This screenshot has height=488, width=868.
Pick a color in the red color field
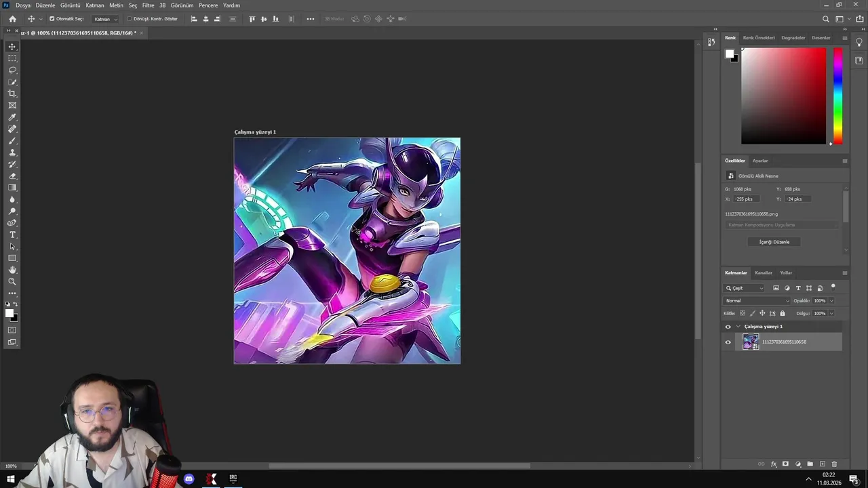[x=783, y=96]
